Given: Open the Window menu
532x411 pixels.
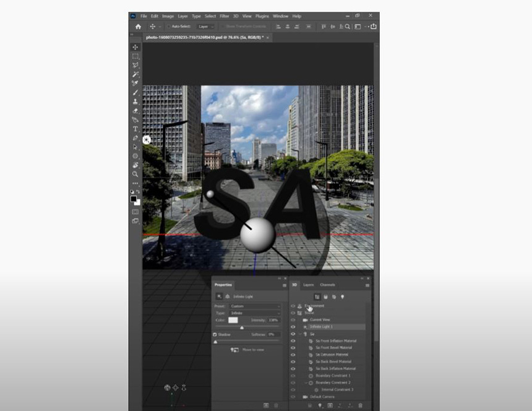Looking at the screenshot, I should tap(280, 16).
